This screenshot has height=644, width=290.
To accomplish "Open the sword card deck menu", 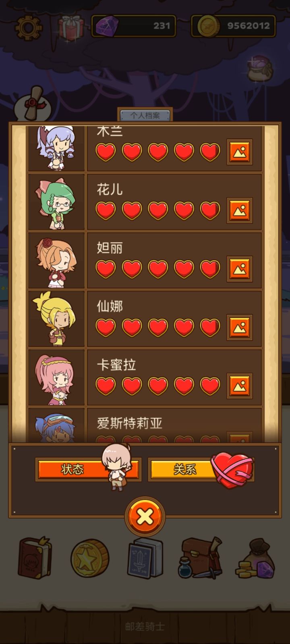I will point(145,558).
